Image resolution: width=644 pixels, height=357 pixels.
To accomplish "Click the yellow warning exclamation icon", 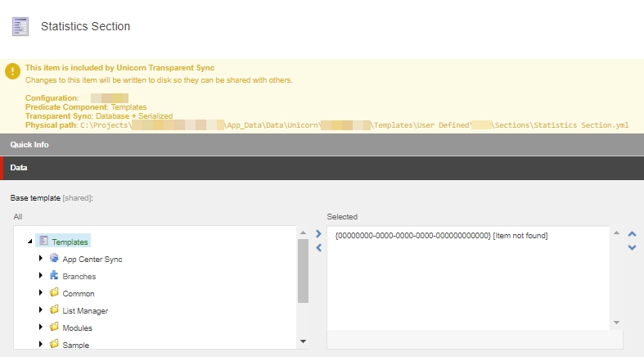I will pyautogui.click(x=12, y=71).
